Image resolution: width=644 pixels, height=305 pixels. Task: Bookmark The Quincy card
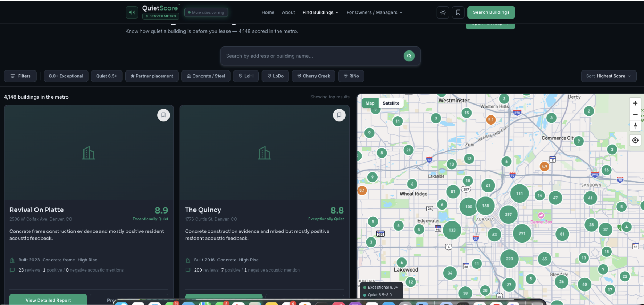[339, 115]
